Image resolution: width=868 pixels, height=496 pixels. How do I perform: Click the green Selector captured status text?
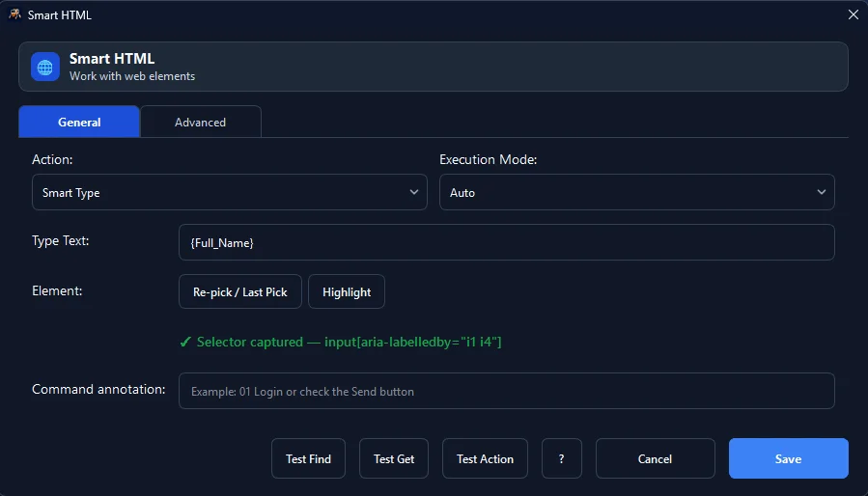pos(341,342)
